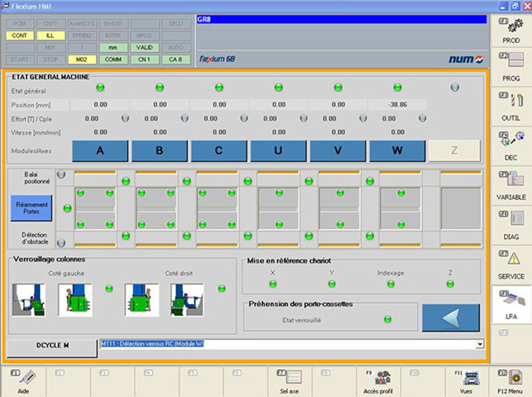Toggle the Détection d'obstacle indicator
The image size is (532, 397).
click(x=62, y=243)
